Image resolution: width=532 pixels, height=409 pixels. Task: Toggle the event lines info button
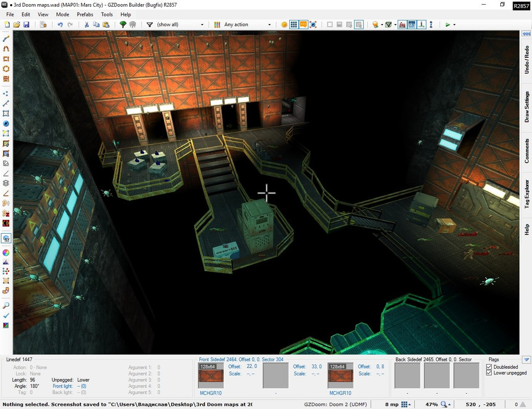click(421, 25)
